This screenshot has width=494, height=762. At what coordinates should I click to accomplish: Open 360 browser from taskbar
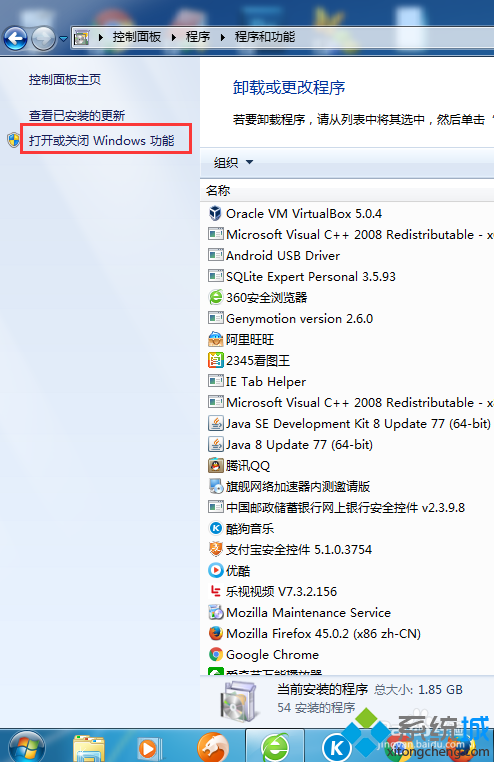pyautogui.click(x=275, y=747)
